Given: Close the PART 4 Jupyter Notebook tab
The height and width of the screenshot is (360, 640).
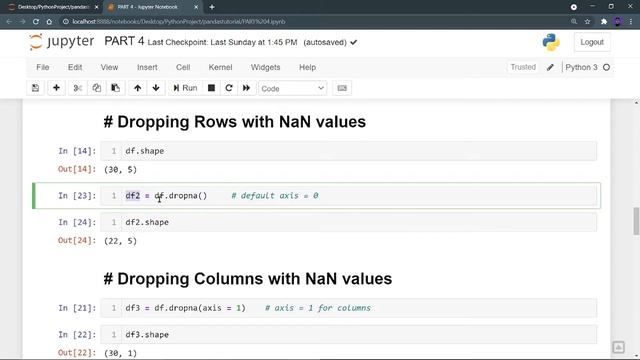Looking at the screenshot, I should [x=196, y=7].
